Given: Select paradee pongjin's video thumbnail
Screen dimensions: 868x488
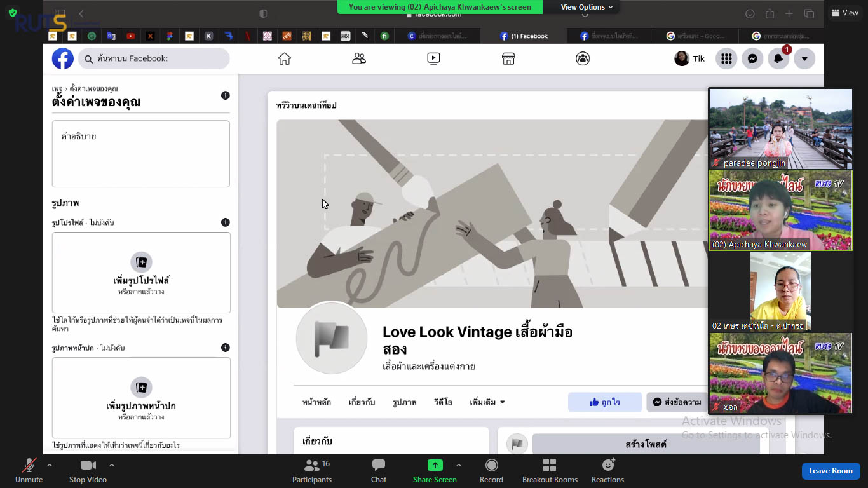Looking at the screenshot, I should coord(780,129).
